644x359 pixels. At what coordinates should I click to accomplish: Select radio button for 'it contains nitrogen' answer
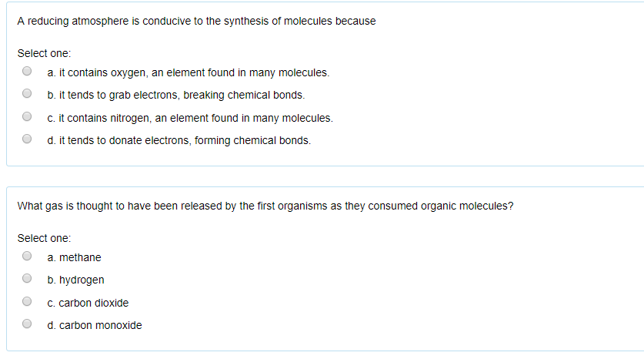pos(27,118)
